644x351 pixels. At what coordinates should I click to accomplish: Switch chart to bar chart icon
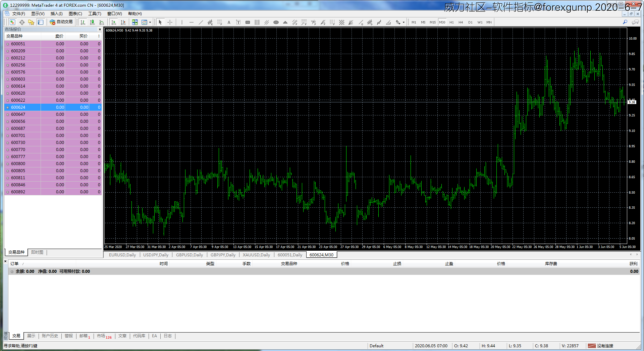(83, 22)
